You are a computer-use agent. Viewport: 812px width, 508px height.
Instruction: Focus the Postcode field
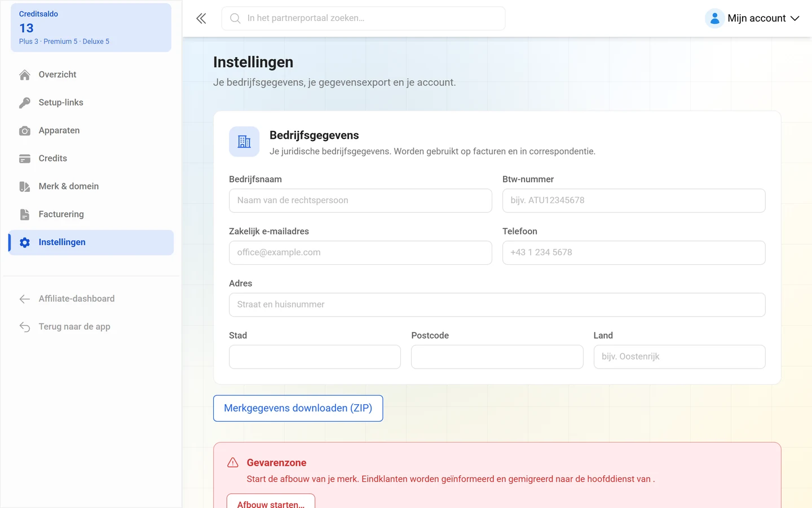tap(497, 357)
